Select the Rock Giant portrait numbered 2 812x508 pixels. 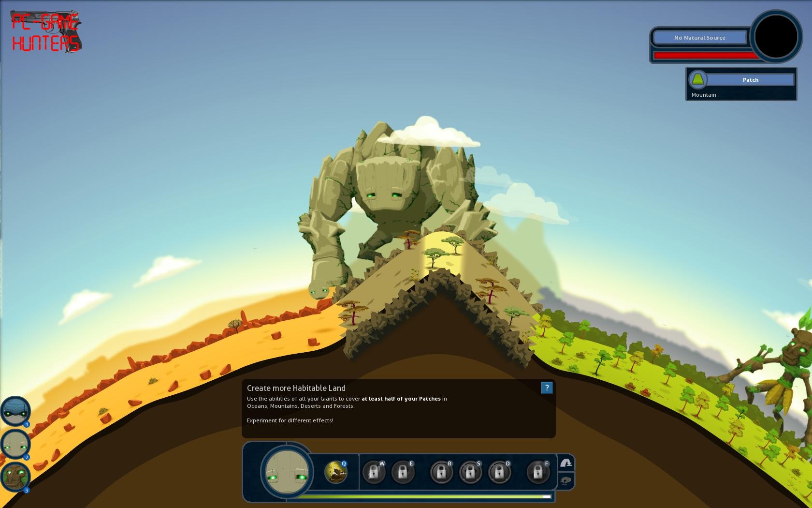pos(15,444)
